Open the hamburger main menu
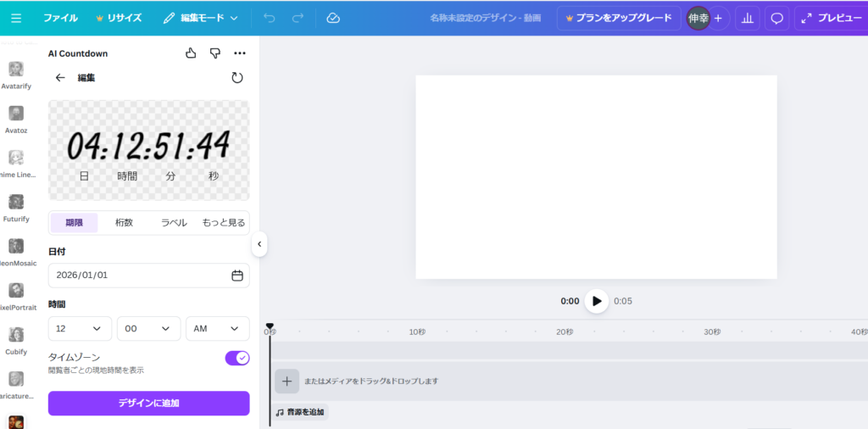 pyautogui.click(x=17, y=18)
